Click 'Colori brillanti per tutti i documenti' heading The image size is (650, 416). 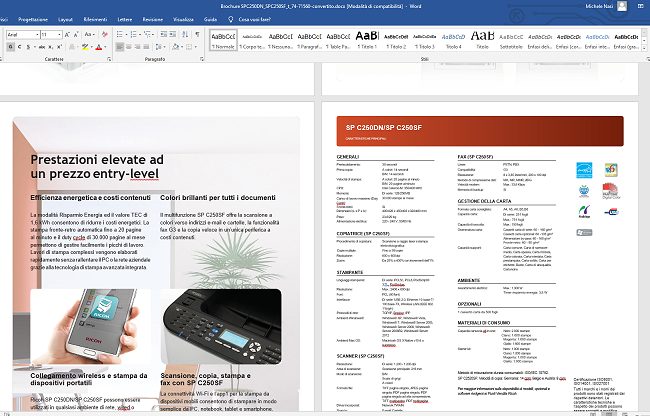(x=218, y=198)
